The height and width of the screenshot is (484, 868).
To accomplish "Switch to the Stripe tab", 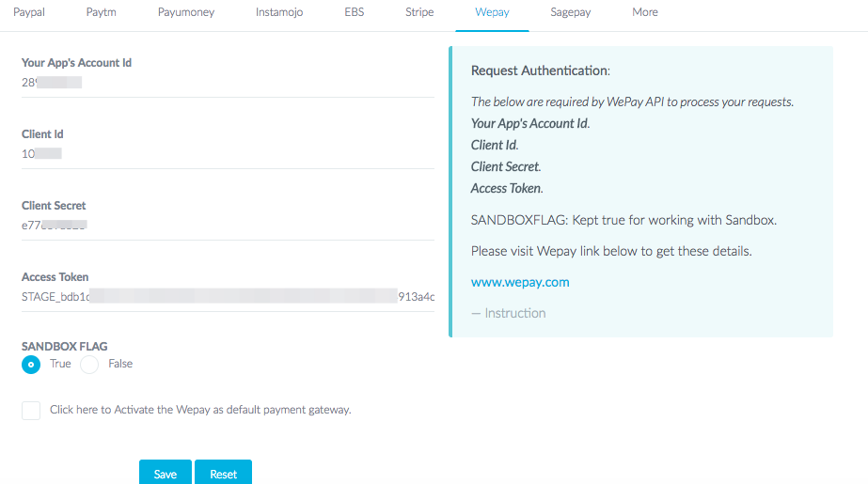I will pos(419,12).
